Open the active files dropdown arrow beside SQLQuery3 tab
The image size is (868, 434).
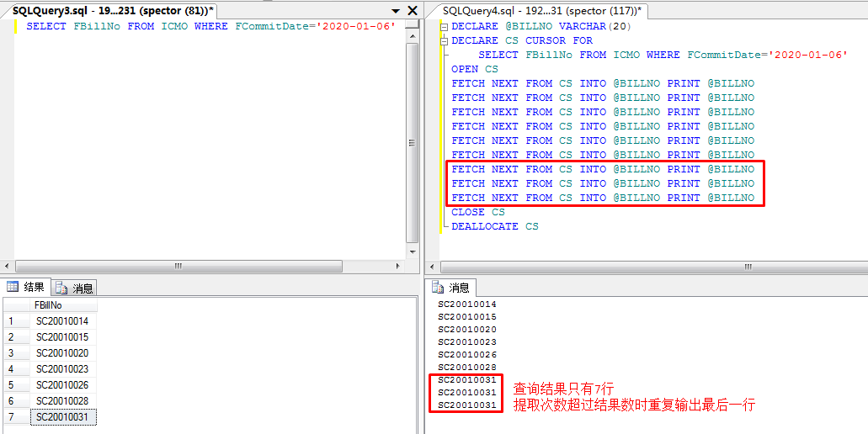(395, 11)
